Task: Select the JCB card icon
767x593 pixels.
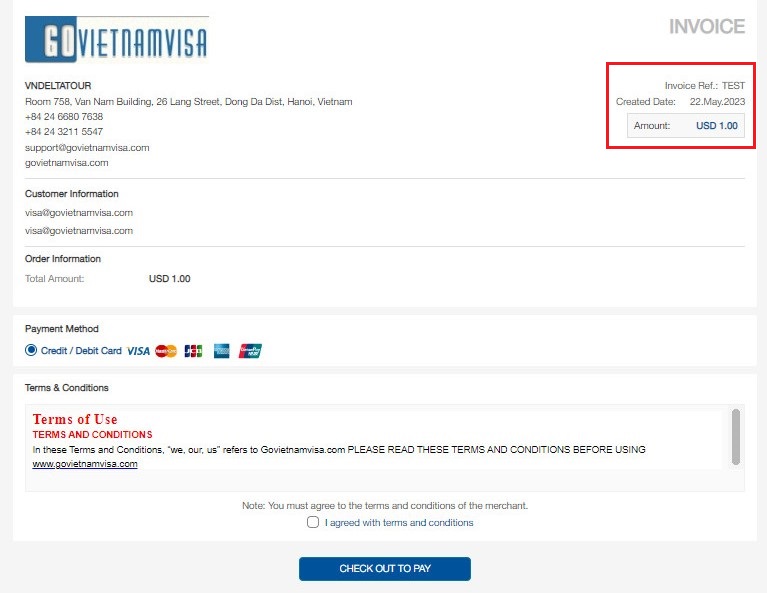Action: click(194, 351)
